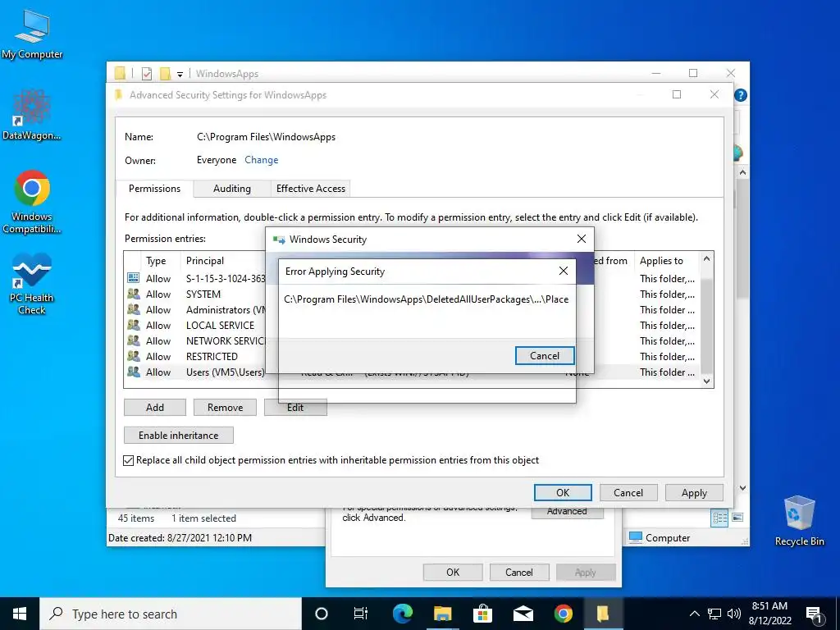840x630 pixels.
Task: Click Apply in Advanced Security Settings
Action: pyautogui.click(x=694, y=492)
